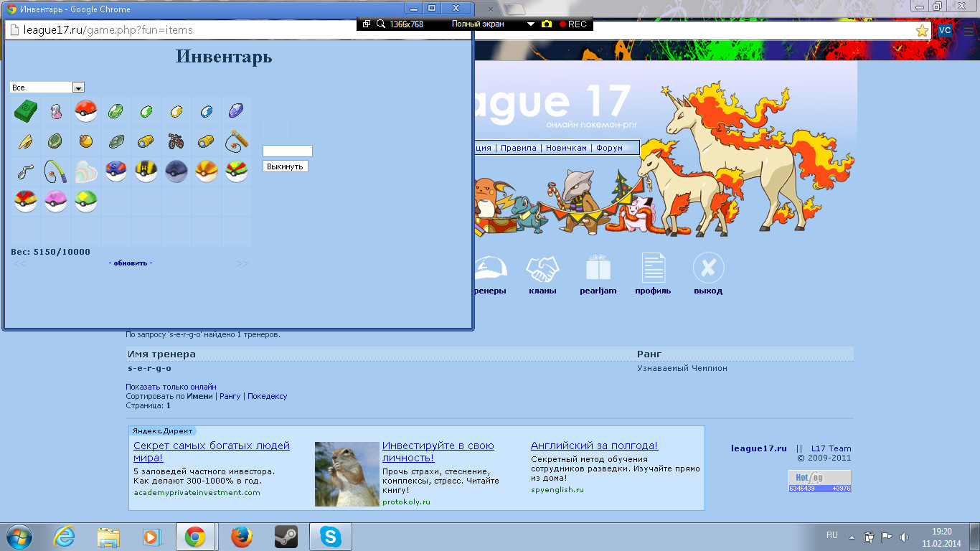Focus the inventory popup address bar
This screenshot has width=980, height=551.
pos(237,30)
